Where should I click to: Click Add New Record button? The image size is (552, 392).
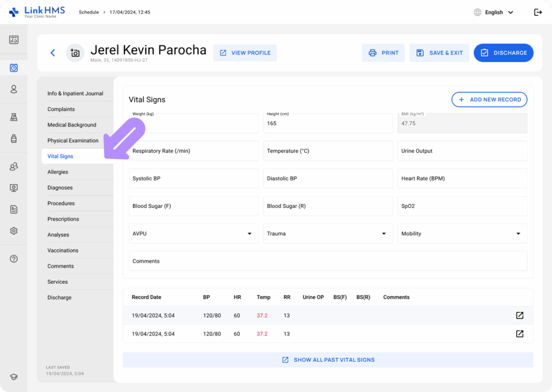(489, 100)
